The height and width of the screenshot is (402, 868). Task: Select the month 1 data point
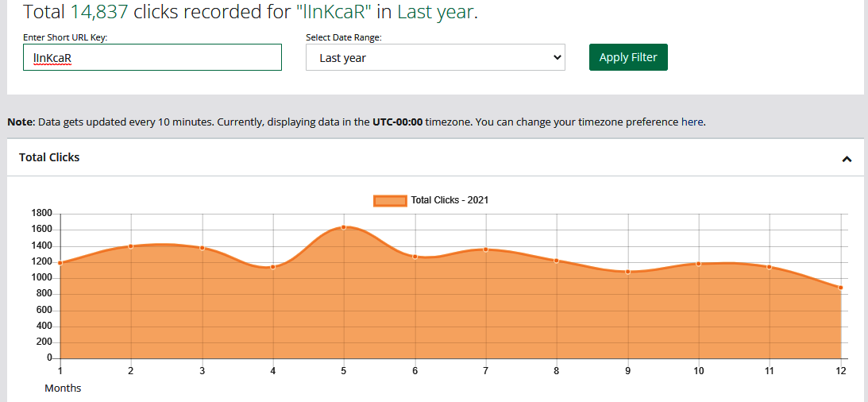click(x=60, y=263)
